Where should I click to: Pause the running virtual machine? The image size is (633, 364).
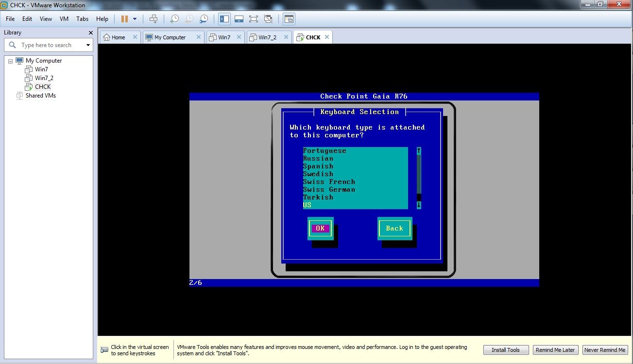click(124, 19)
